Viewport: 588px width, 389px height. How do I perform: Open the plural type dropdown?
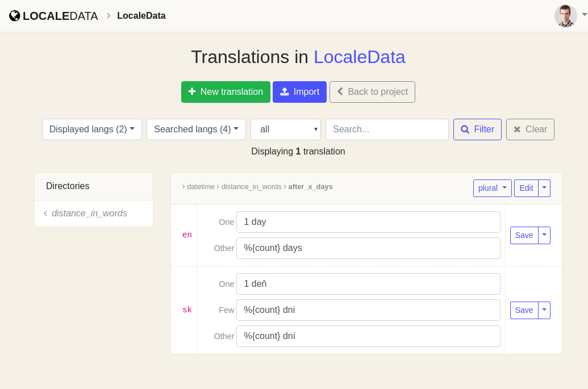coord(493,188)
